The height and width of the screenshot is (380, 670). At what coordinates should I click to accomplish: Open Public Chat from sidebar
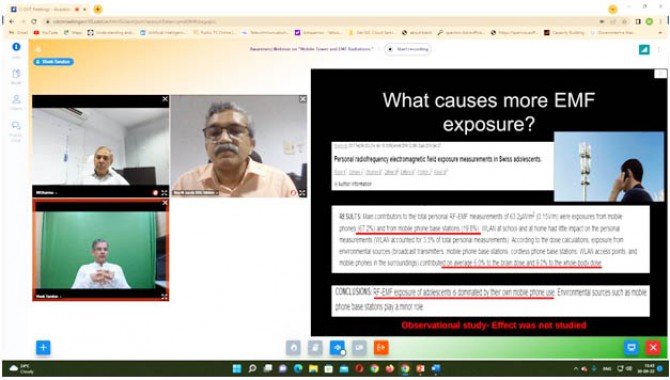pos(16,130)
